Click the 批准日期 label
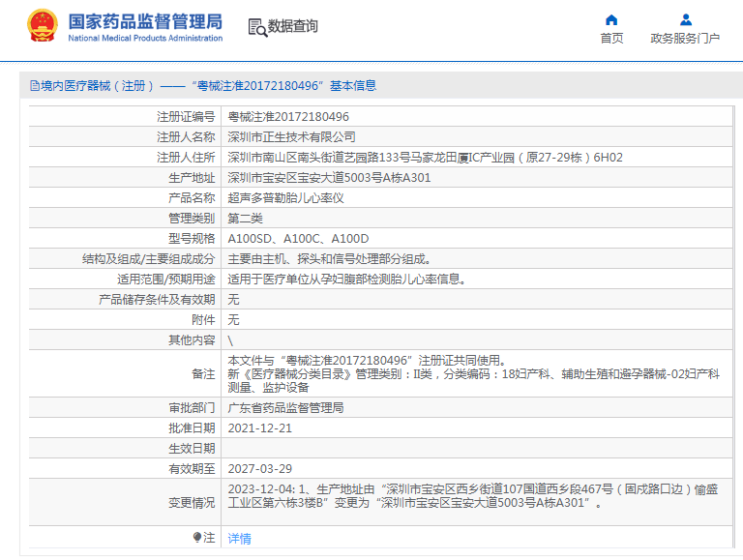This screenshot has width=743, height=560. [x=192, y=428]
